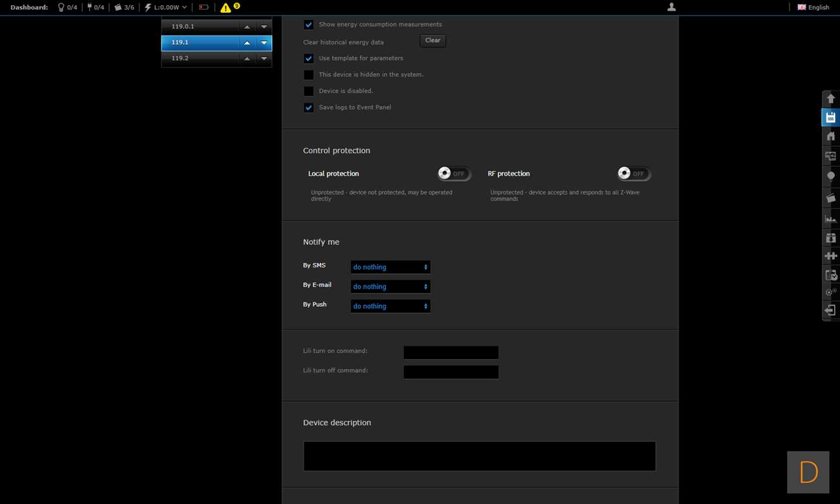The image size is (840, 504).
Task: Open the energy chart icon in sidebar
Action: [x=830, y=219]
